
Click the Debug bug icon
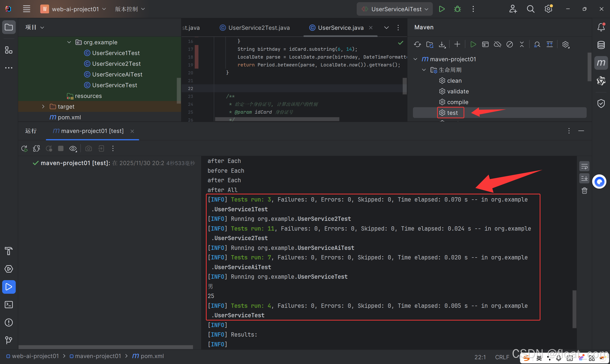click(457, 9)
